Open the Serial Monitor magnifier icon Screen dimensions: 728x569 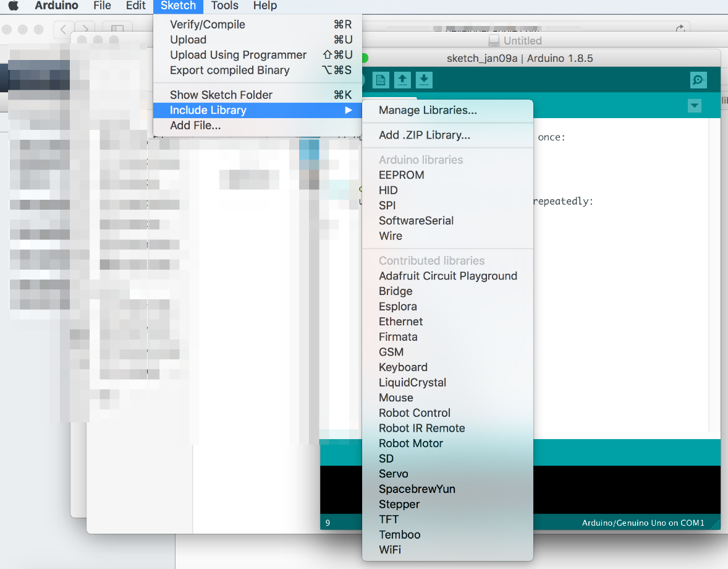[x=698, y=80]
